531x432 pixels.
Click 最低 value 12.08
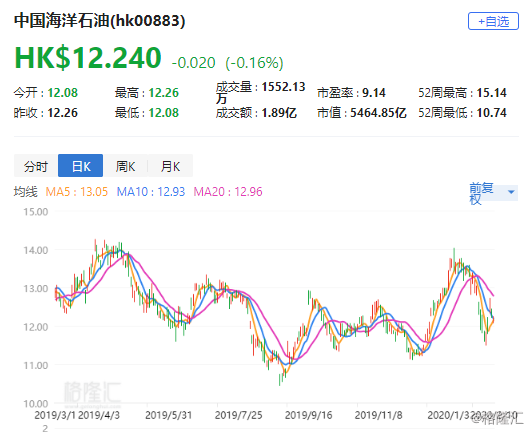point(164,112)
